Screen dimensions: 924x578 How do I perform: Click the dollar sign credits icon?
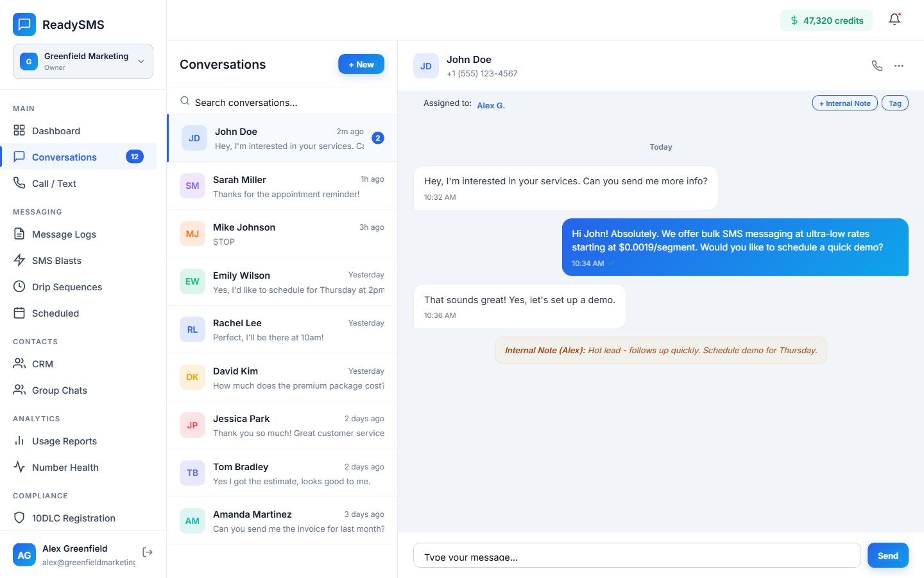794,21
